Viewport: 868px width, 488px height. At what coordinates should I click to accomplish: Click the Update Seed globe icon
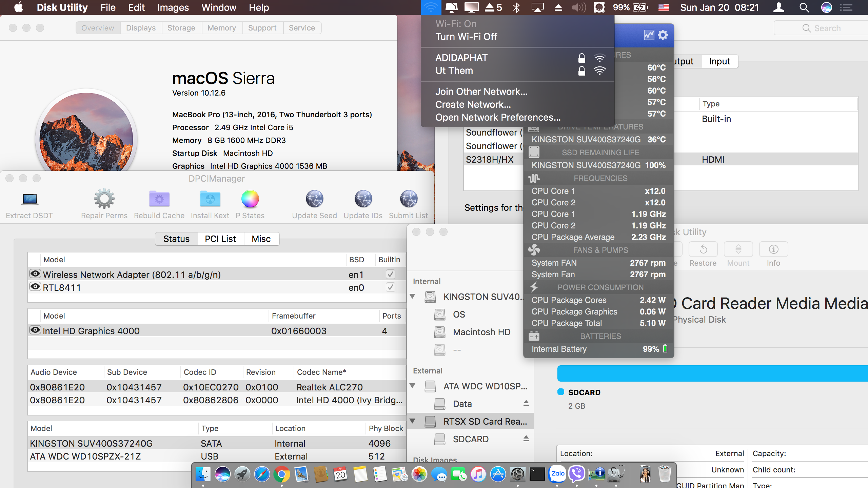tap(314, 199)
